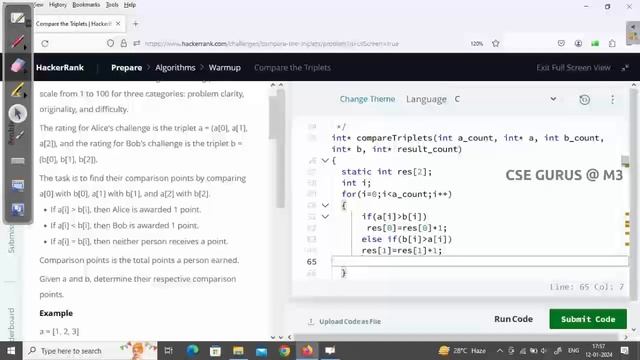Collapse the for loop fold arrow
Viewport: 640px width, 360px height.
(x=325, y=205)
